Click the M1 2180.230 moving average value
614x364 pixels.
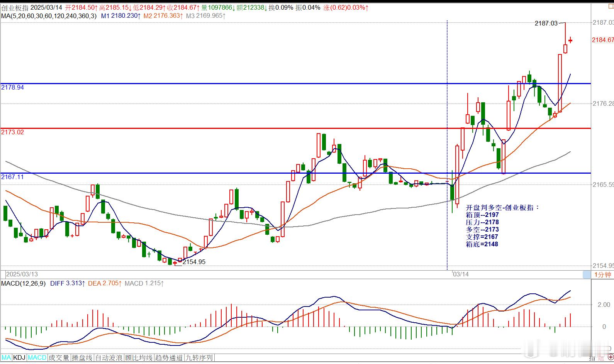coord(120,16)
